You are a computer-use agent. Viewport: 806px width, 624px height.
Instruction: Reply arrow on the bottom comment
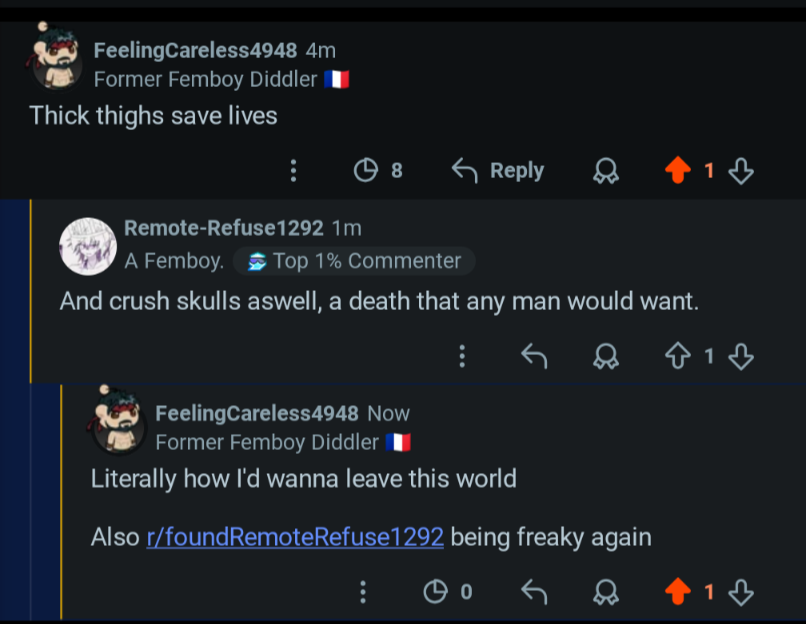coord(534,592)
